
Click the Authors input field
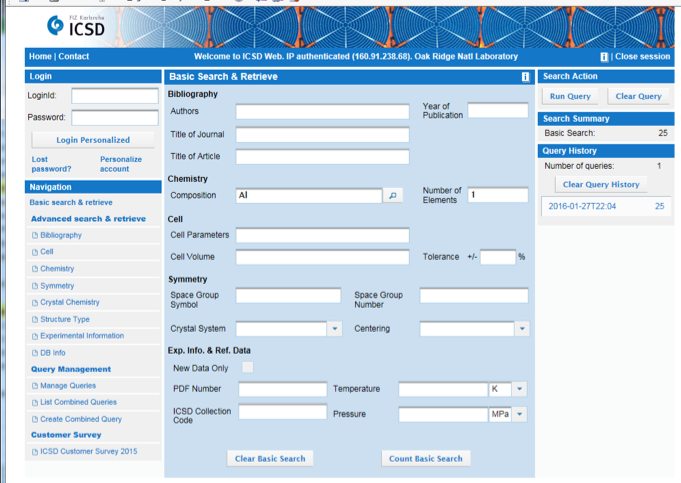point(322,111)
